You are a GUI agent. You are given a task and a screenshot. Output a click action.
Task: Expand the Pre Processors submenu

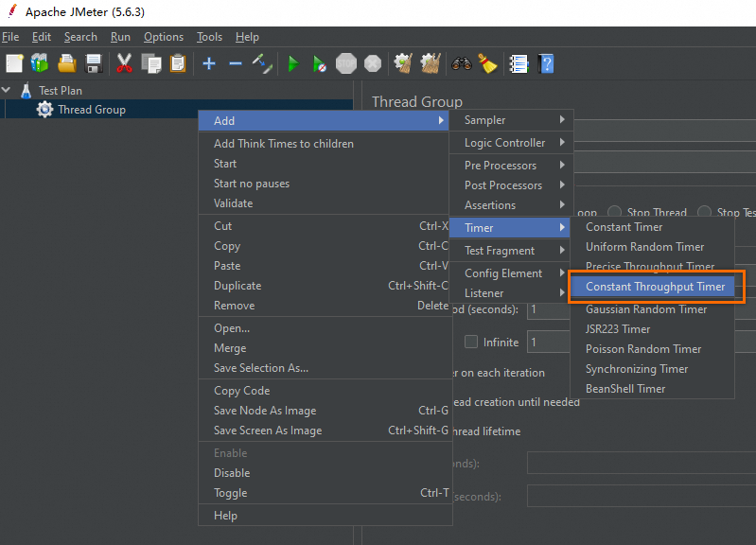tap(511, 166)
